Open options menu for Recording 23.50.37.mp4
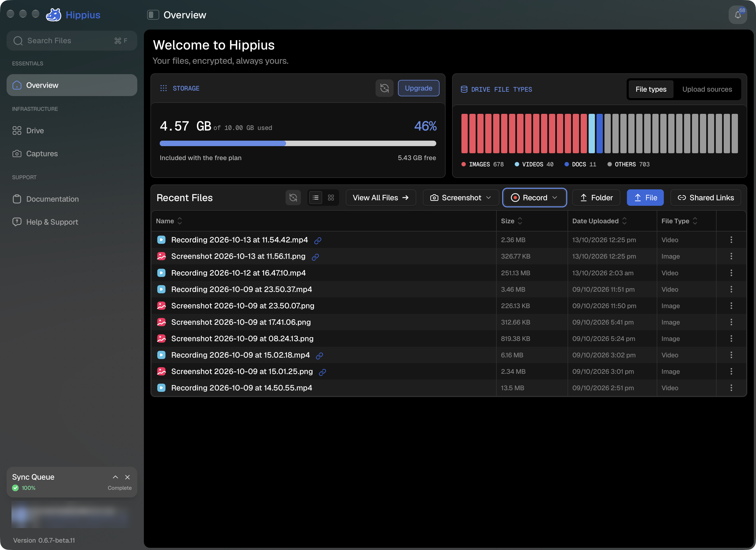The image size is (756, 550). pyautogui.click(x=731, y=289)
